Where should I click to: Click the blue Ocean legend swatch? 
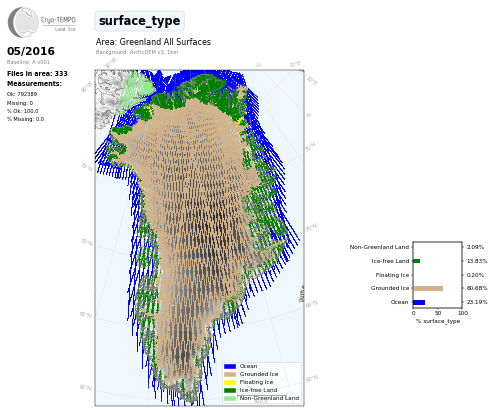coord(230,366)
